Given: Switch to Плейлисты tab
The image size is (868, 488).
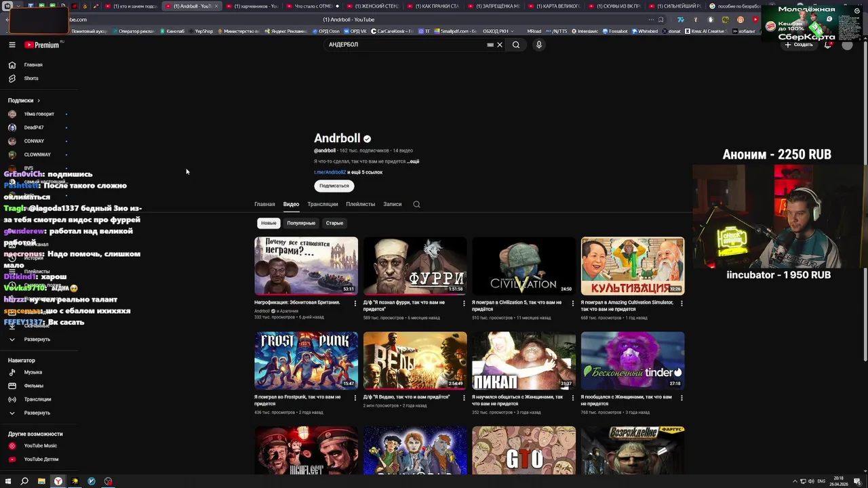Looking at the screenshot, I should (x=360, y=204).
